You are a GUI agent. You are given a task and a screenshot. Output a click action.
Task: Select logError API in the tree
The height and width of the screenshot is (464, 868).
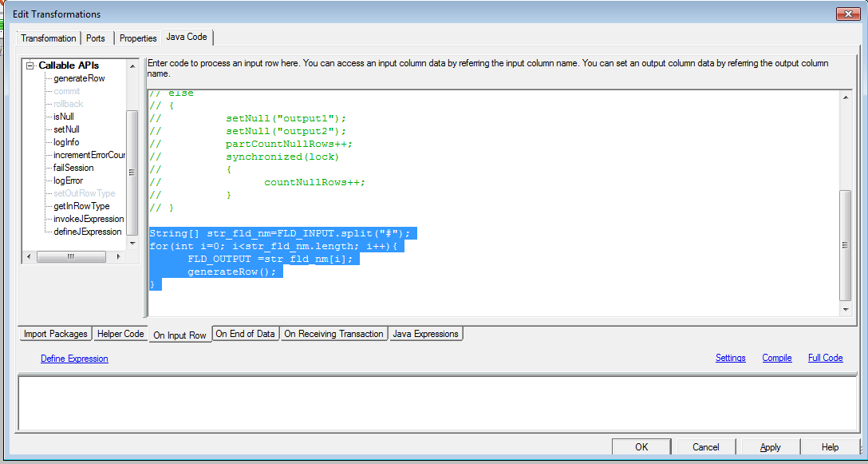68,180
